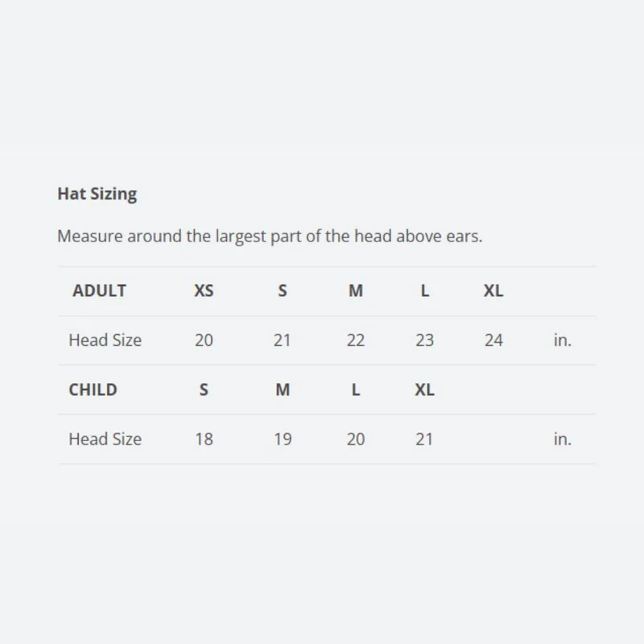This screenshot has width=644, height=644.
Task: Click the CHILD row header
Action: click(93, 390)
